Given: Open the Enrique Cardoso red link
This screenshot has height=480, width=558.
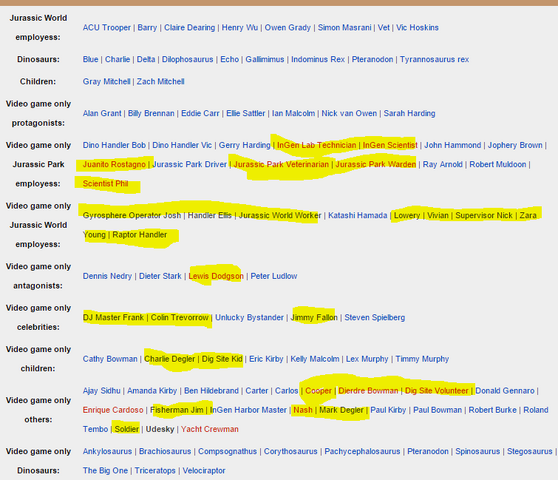Looking at the screenshot, I should 113,410.
